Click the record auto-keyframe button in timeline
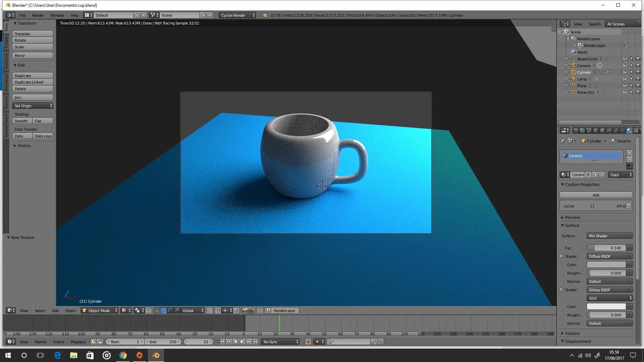Screen dimensions: 644x362 (308, 342)
